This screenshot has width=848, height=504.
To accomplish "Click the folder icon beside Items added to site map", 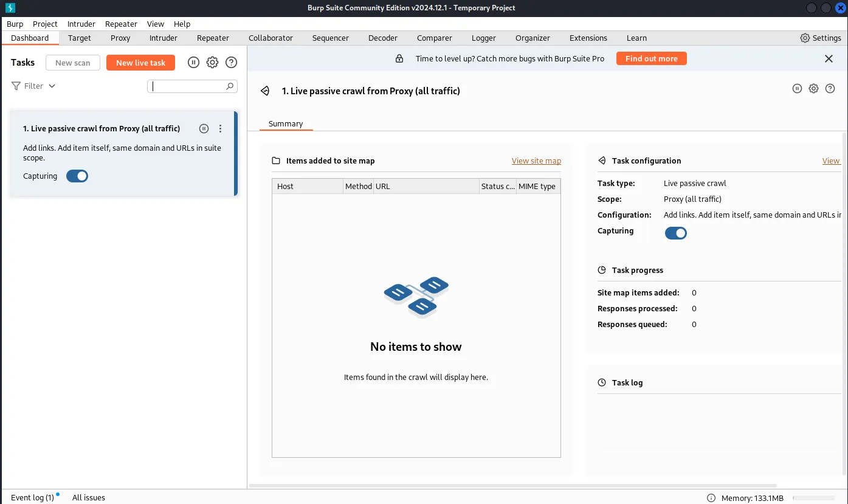I will coord(276,161).
